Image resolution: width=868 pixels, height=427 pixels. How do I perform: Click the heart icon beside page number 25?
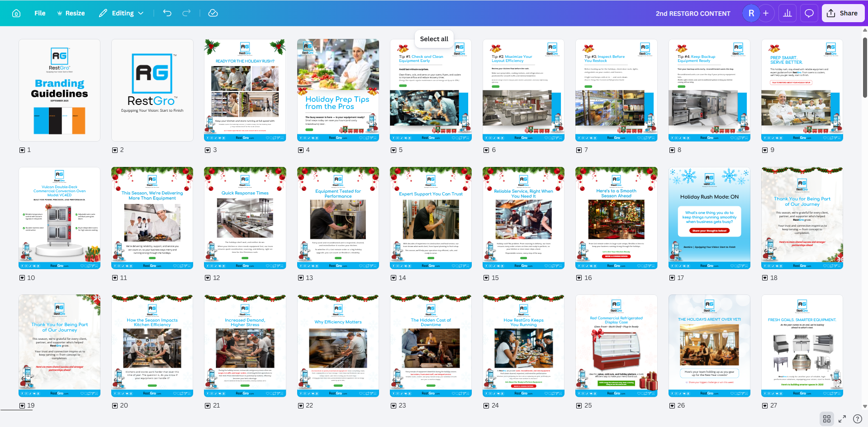pyautogui.click(x=579, y=406)
